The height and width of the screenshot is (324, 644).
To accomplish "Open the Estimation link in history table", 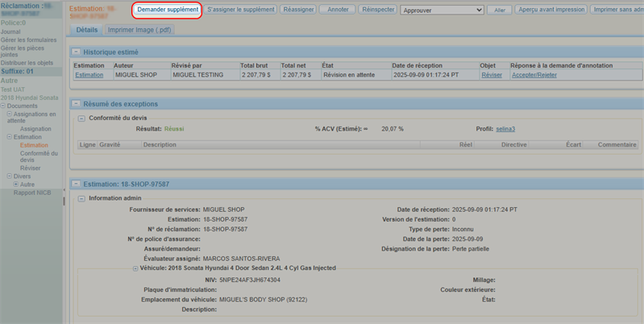I will (89, 75).
